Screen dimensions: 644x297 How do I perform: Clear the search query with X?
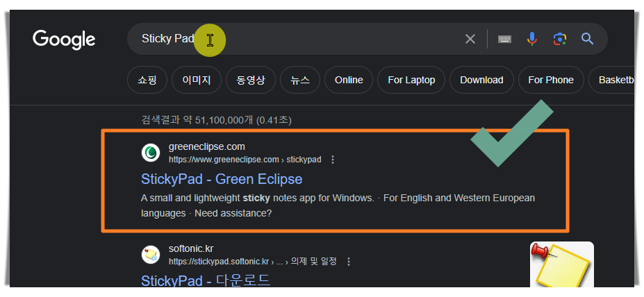pos(470,39)
